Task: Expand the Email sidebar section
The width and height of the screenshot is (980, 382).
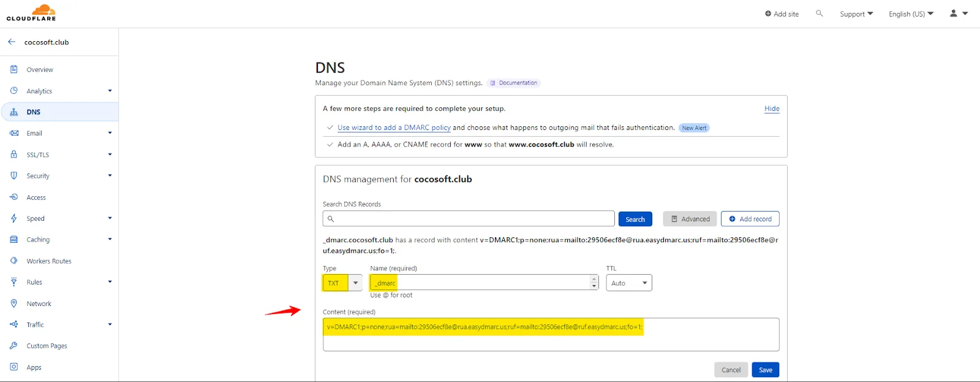Action: pyautogui.click(x=110, y=133)
